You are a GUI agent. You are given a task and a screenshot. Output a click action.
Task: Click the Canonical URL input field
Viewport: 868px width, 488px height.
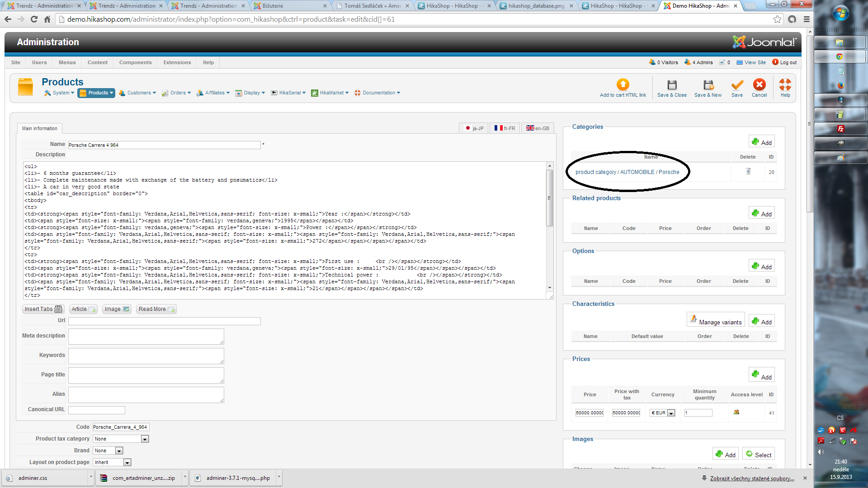click(x=96, y=410)
